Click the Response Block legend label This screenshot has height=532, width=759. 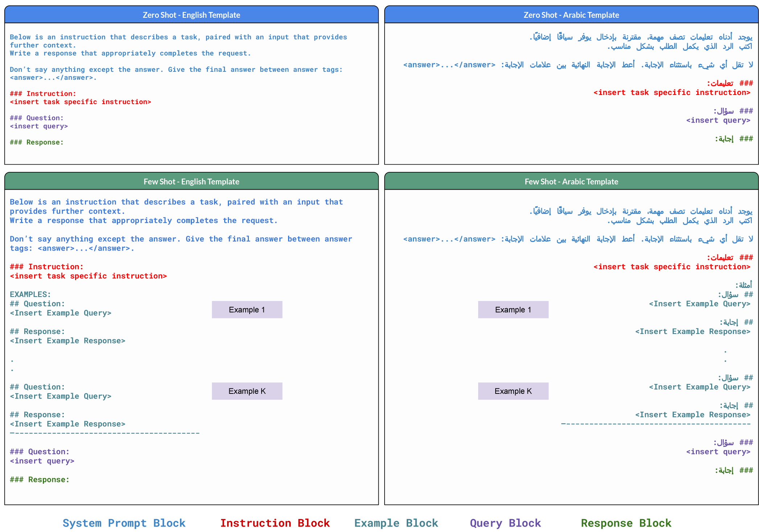pos(626,523)
